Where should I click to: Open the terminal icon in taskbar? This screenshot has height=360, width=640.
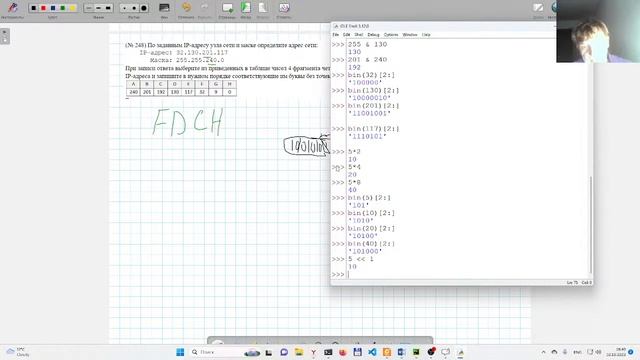[328, 352]
